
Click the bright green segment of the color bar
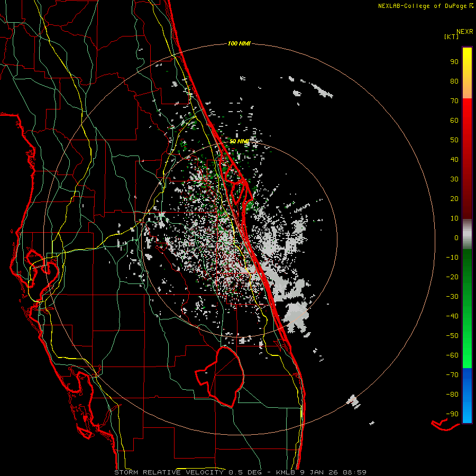pos(467,349)
